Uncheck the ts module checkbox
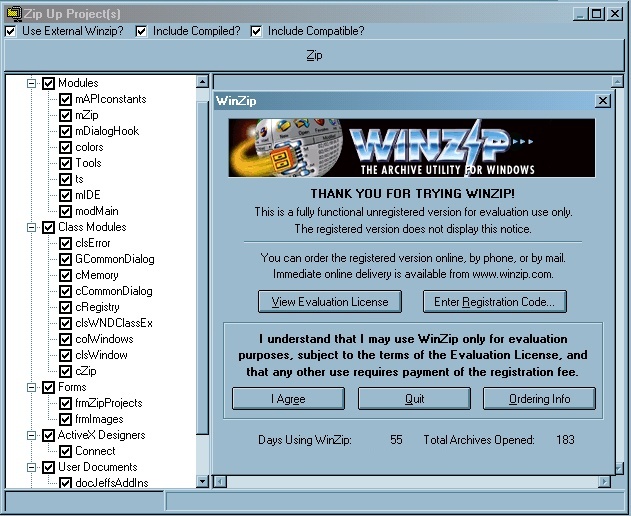 [x=65, y=179]
